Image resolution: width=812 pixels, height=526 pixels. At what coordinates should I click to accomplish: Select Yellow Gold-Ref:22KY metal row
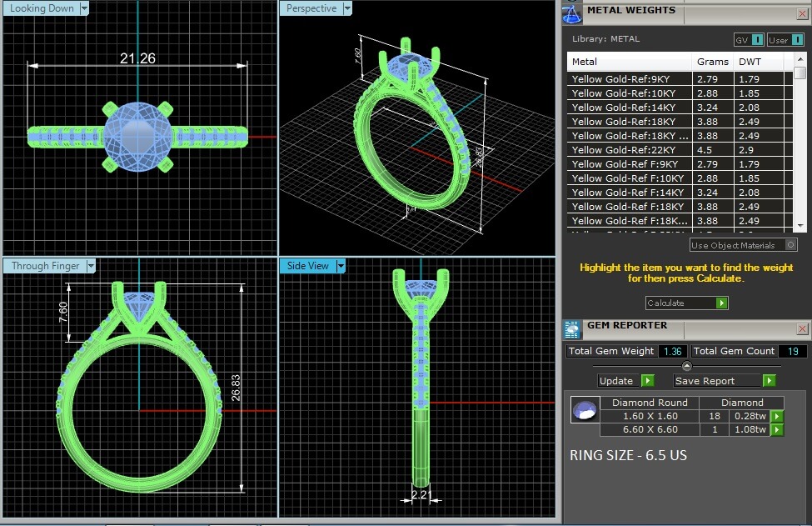coord(630,150)
